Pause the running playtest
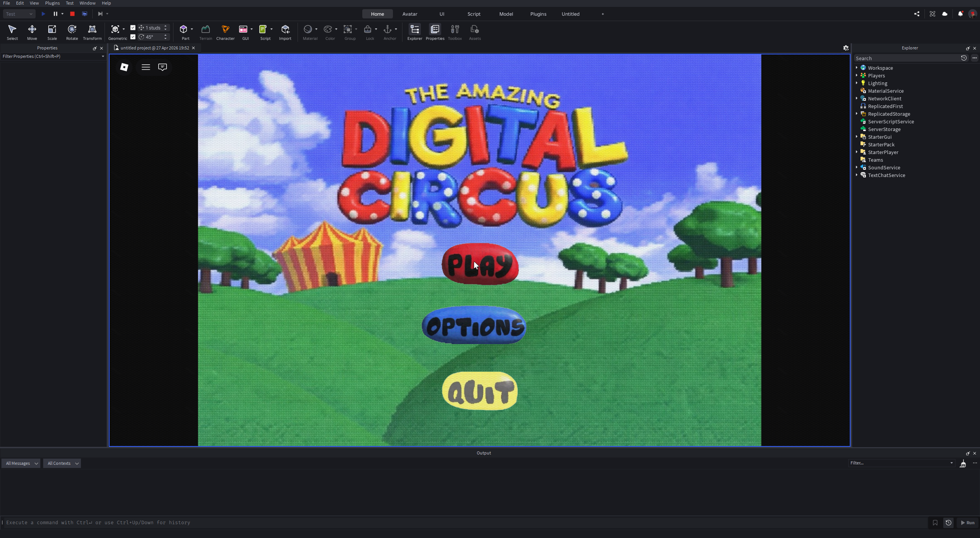 point(56,14)
